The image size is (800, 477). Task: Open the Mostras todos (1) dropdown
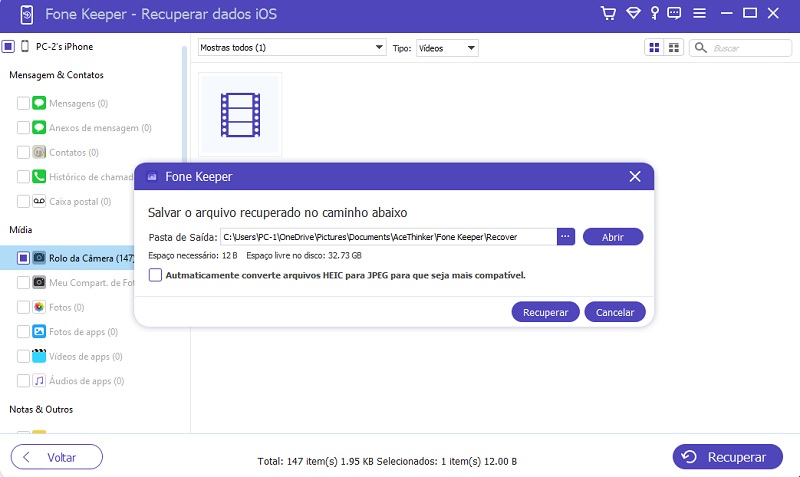coord(292,47)
